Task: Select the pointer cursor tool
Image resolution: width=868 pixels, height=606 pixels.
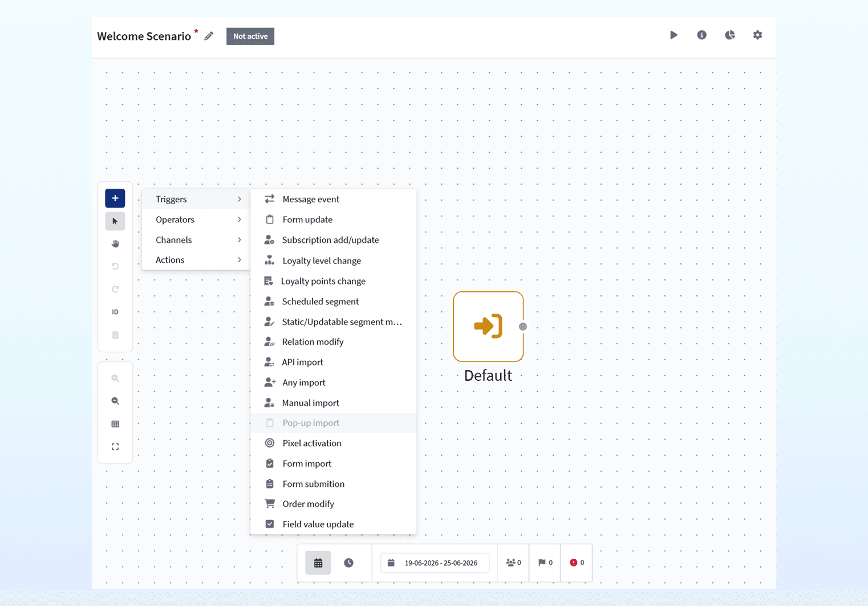Action: tap(115, 221)
